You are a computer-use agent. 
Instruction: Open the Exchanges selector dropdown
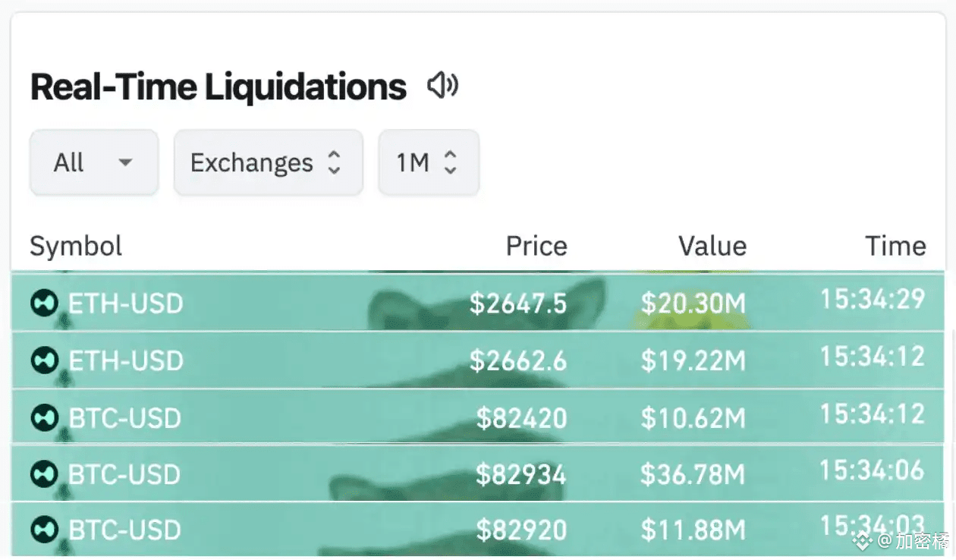point(268,162)
